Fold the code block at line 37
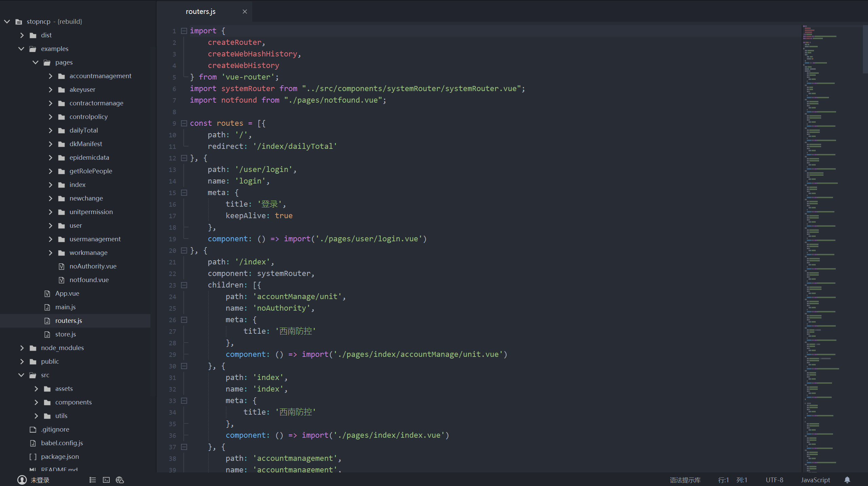Screen dimensions: 868x486 click(184, 447)
